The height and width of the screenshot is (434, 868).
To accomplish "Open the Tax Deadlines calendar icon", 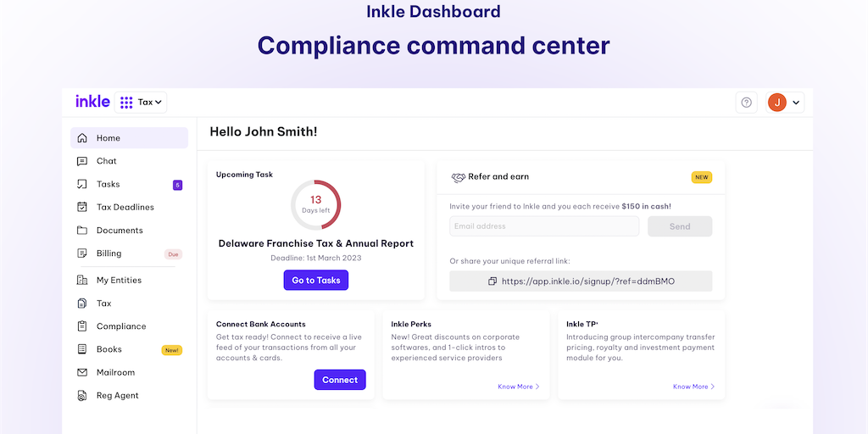I will click(x=82, y=207).
